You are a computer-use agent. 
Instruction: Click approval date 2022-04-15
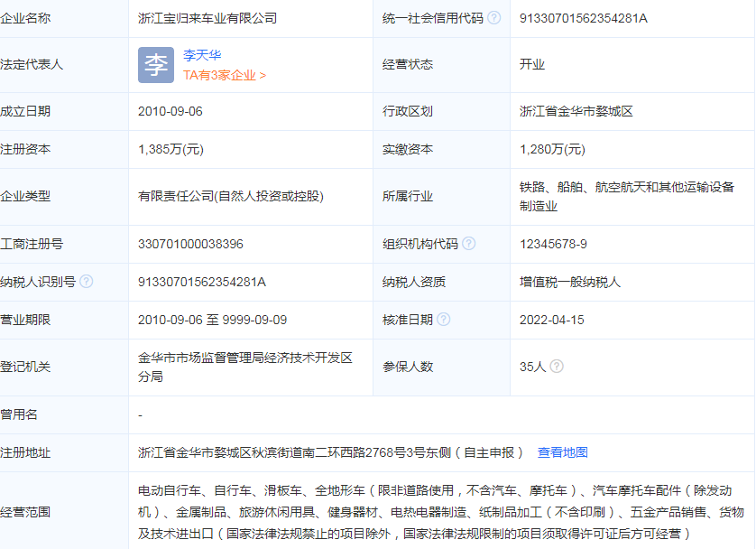[552, 320]
